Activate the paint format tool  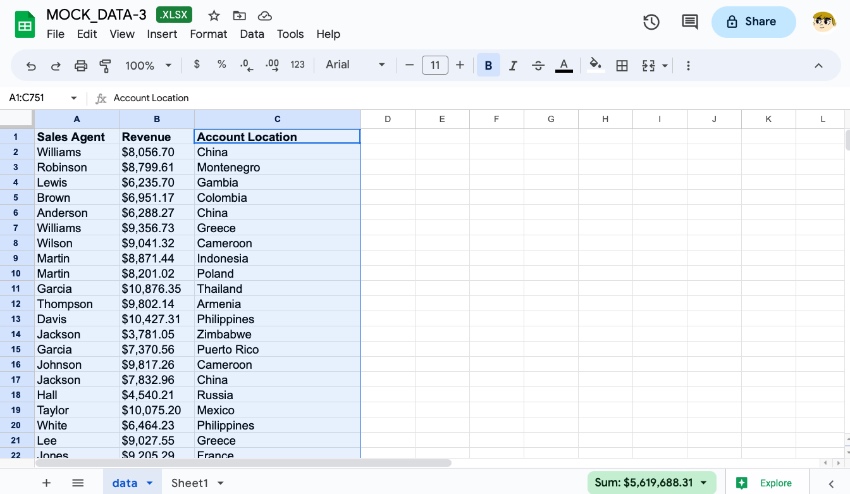pos(105,66)
